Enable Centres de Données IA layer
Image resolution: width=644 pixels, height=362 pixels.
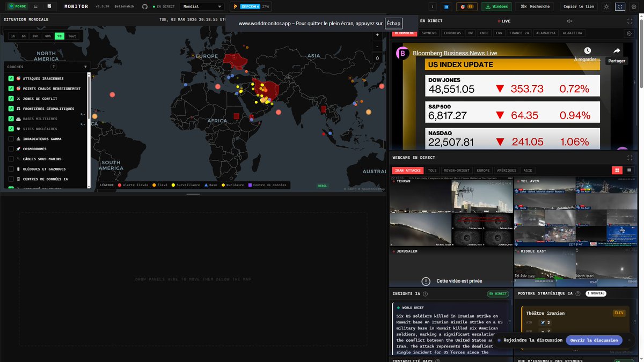[11, 179]
